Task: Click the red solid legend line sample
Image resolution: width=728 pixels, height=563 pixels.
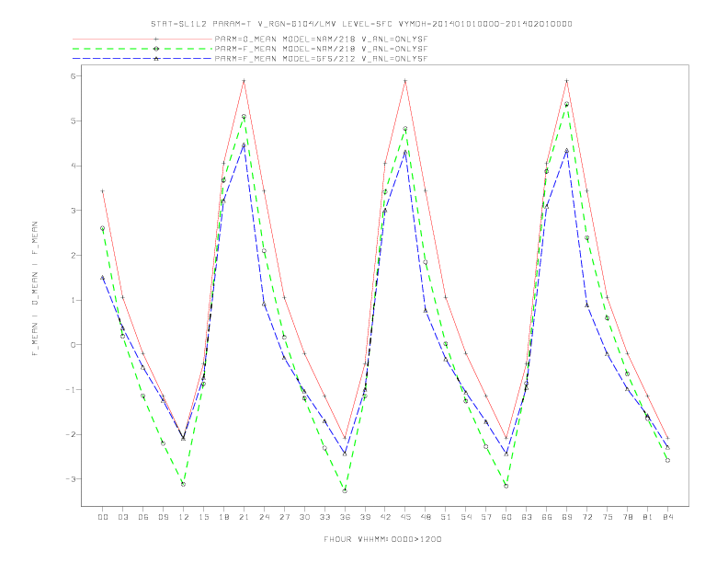Action: coord(142,39)
